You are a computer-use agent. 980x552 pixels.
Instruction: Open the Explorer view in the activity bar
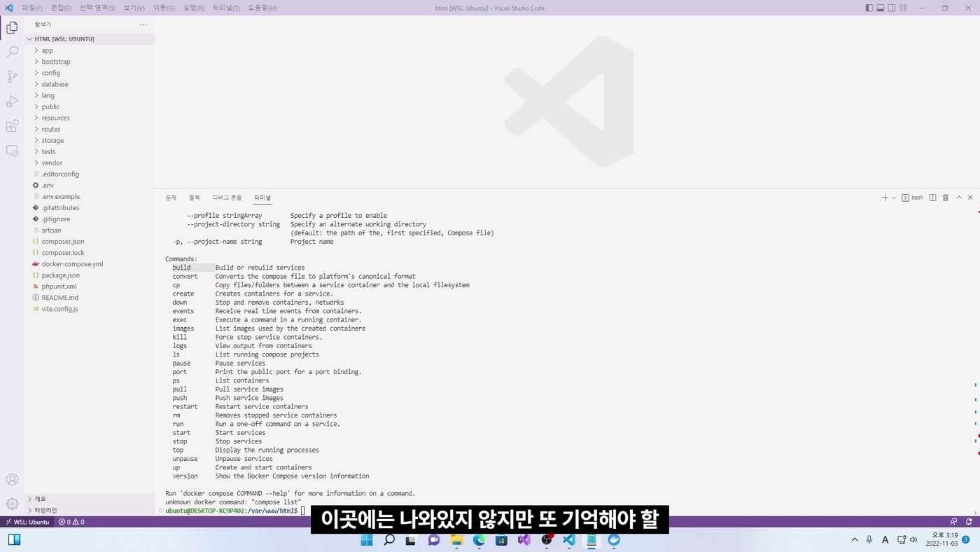pos(12,28)
